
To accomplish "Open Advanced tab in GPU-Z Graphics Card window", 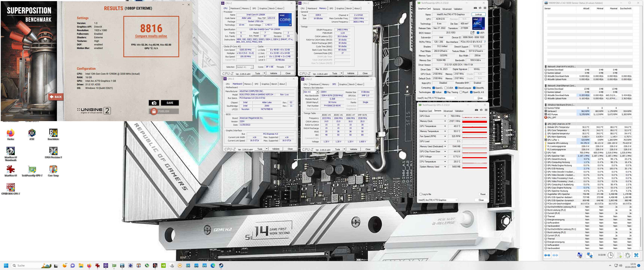I will [x=447, y=9].
